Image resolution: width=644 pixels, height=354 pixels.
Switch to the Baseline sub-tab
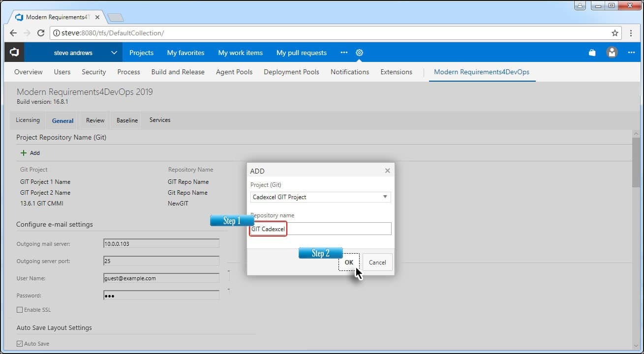click(127, 120)
